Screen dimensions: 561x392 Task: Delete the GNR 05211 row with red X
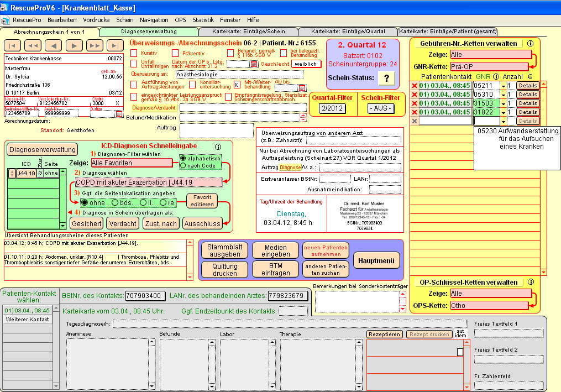415,86
